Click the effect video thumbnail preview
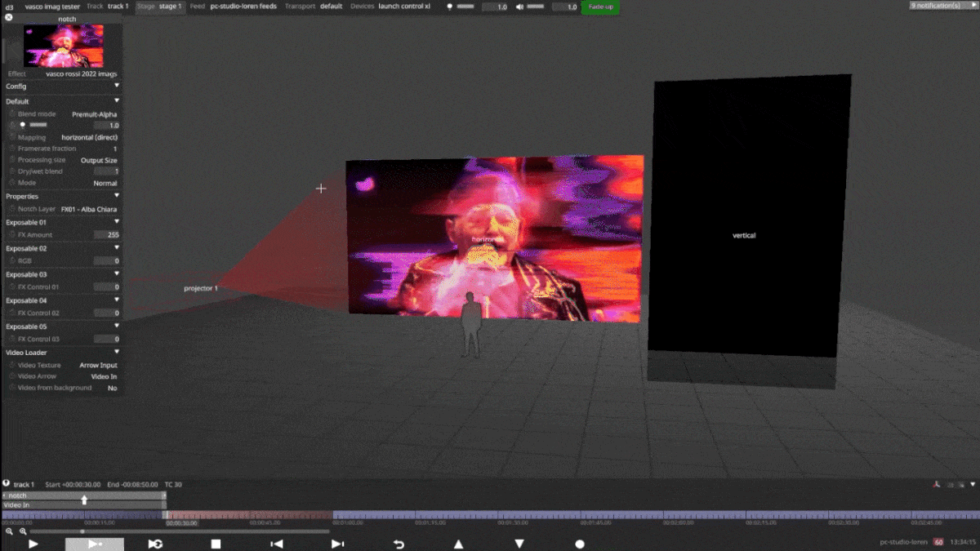Image resolution: width=980 pixels, height=551 pixels. tap(64, 46)
